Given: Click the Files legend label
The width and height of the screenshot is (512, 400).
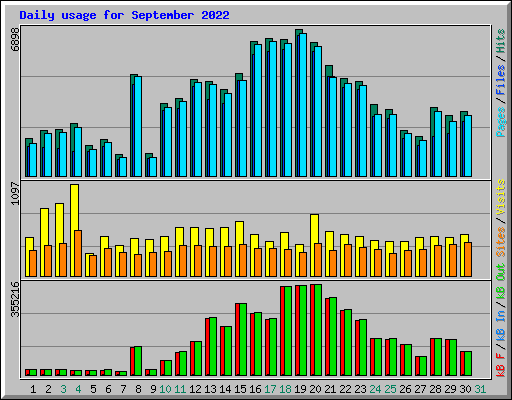Looking at the screenshot, I should coord(500,80).
